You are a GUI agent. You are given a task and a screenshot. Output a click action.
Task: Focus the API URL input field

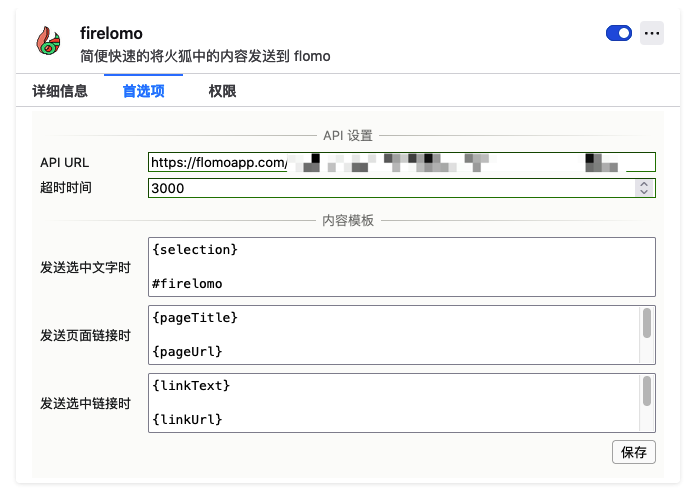point(401,162)
